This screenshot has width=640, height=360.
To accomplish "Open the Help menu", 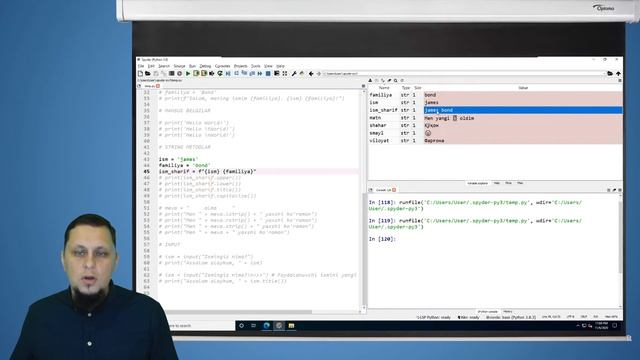I will pyautogui.click(x=280, y=66).
